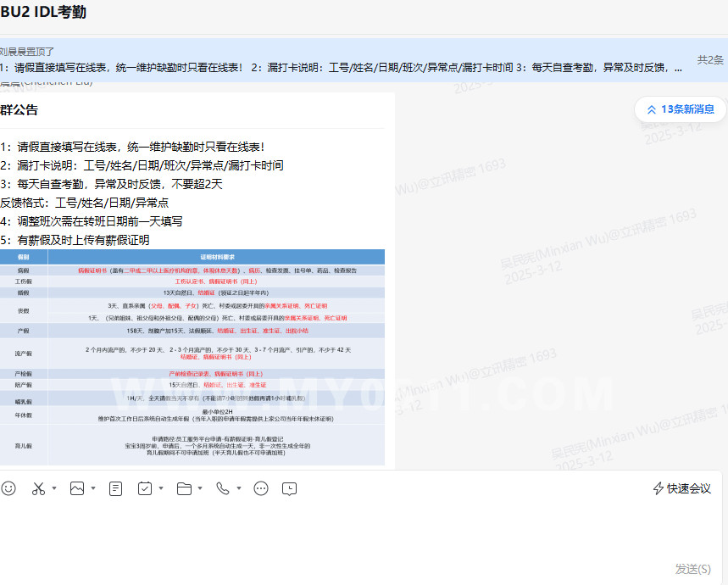This screenshot has width=728, height=585.
Task: Click the folder file icon
Action: tap(184, 488)
